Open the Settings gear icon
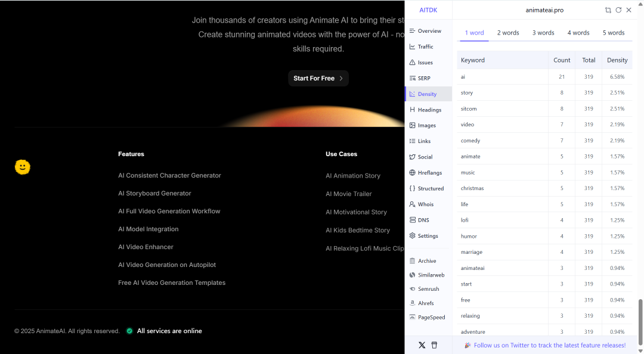644x354 pixels. [x=412, y=236]
